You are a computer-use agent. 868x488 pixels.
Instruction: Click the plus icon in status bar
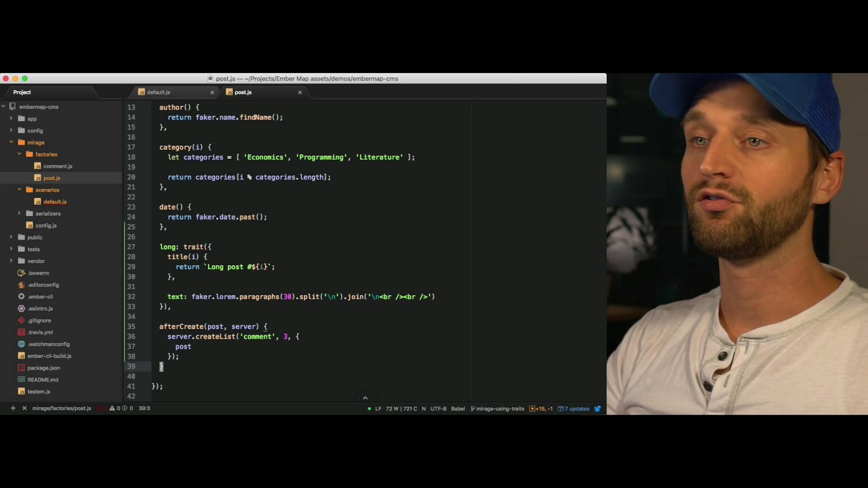(13, 408)
